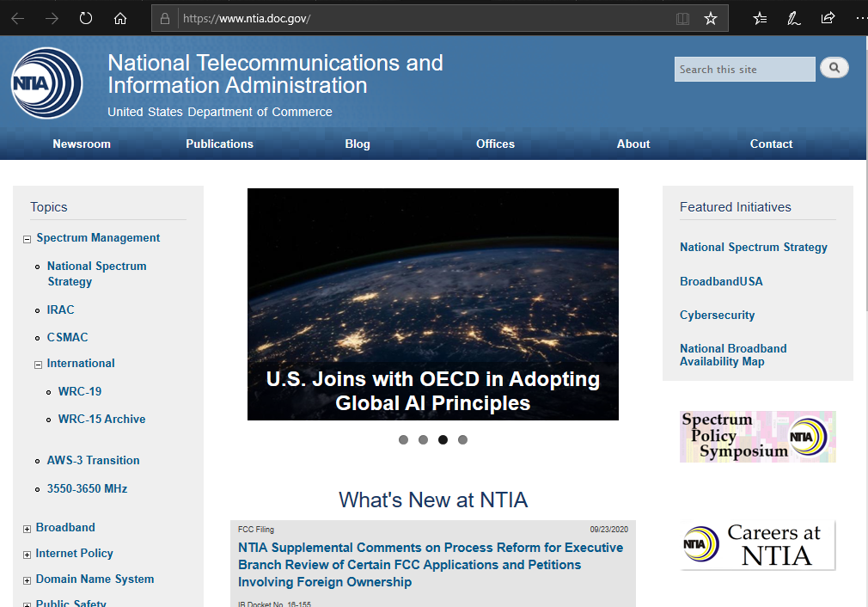The width and height of the screenshot is (868, 607).
Task: Submit search with magnifier button
Action: 834,68
